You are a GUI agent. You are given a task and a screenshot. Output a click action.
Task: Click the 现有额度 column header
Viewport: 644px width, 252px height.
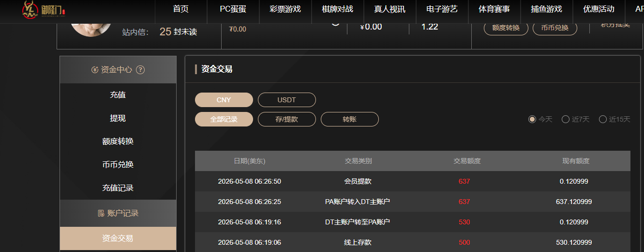[576, 161]
